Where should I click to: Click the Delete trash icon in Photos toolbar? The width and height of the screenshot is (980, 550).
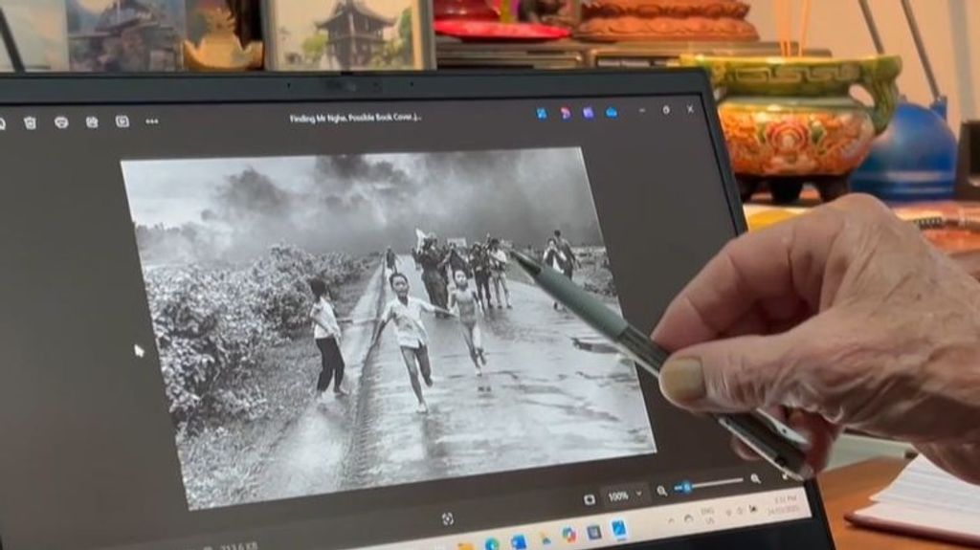[x=30, y=122]
